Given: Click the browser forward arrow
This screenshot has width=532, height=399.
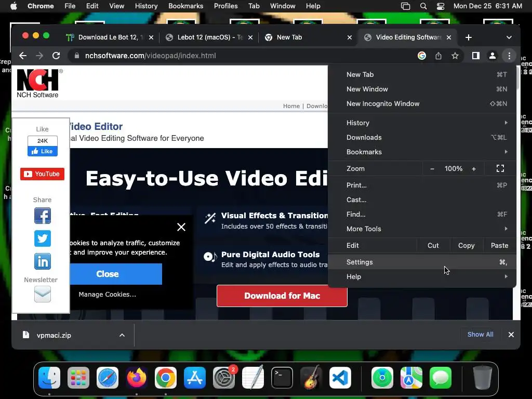Looking at the screenshot, I should (39, 56).
